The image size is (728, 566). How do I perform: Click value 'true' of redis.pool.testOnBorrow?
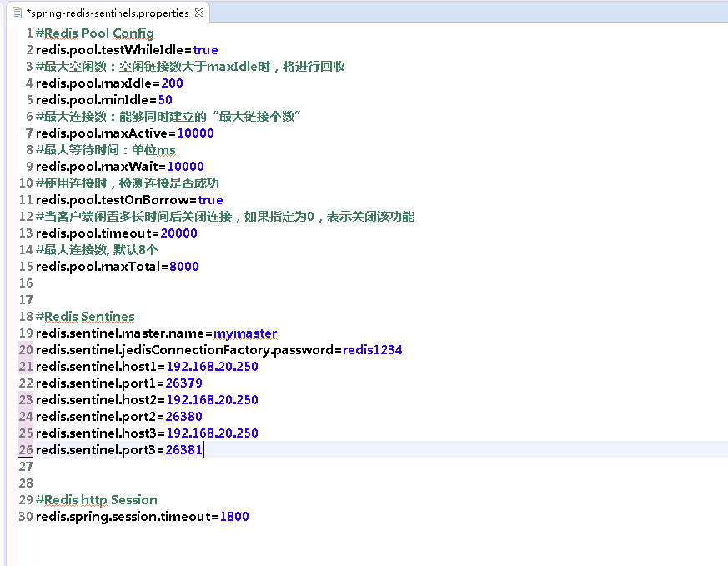210,200
